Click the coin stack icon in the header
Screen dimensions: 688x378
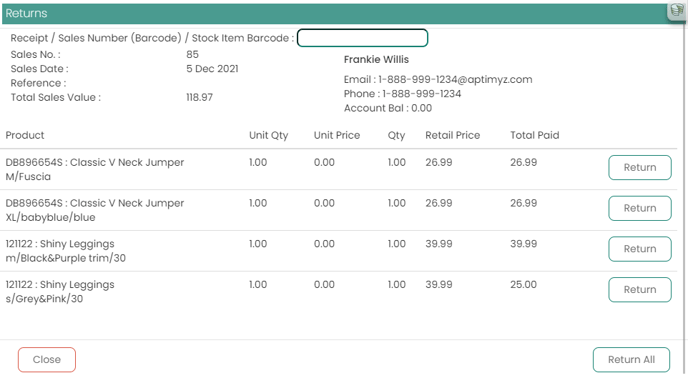pos(677,10)
